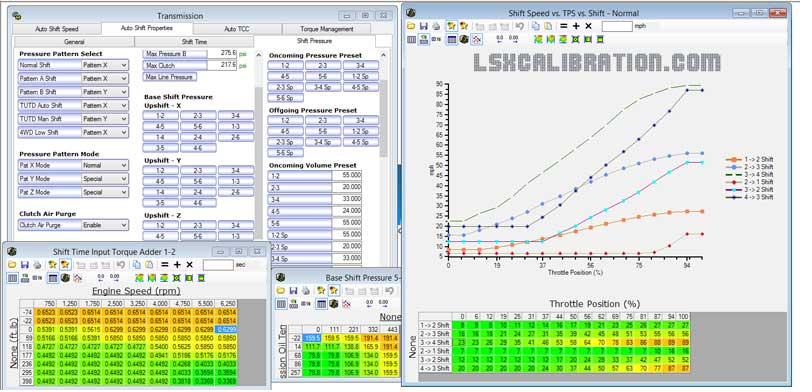Paste icon in Shift Time Input Torque Adder toolbar
Viewport: 812px width, 392px height.
[149, 265]
